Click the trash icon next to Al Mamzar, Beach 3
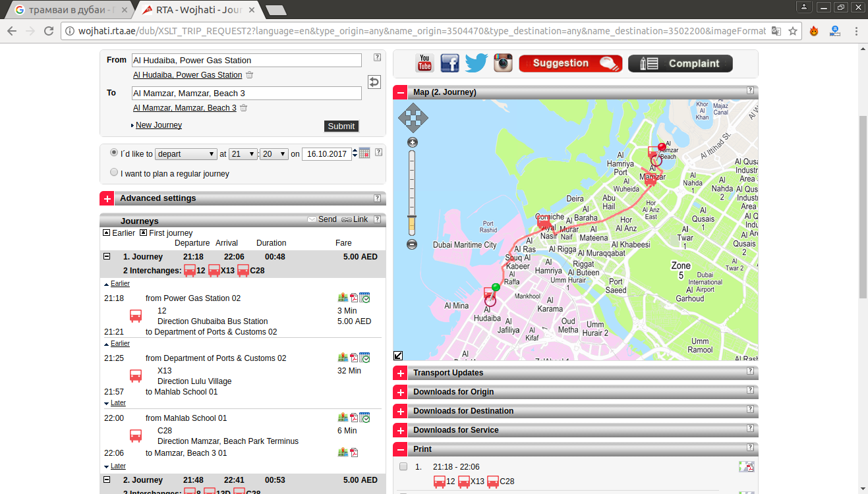This screenshot has width=868, height=494. 243,107
